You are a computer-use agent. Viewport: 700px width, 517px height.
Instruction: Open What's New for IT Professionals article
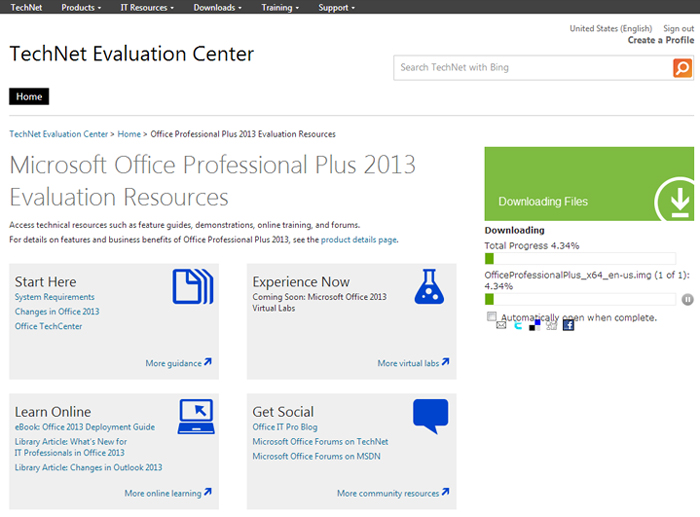click(71, 447)
